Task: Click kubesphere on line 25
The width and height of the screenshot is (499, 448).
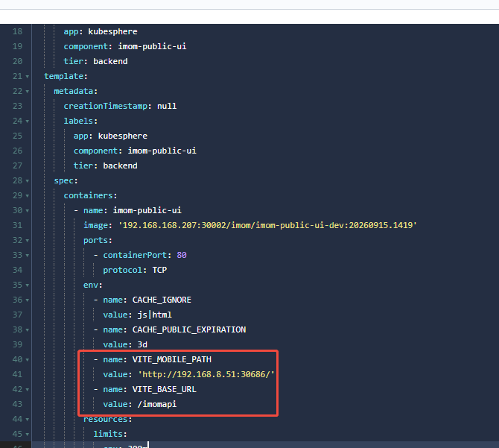Action: click(x=123, y=136)
